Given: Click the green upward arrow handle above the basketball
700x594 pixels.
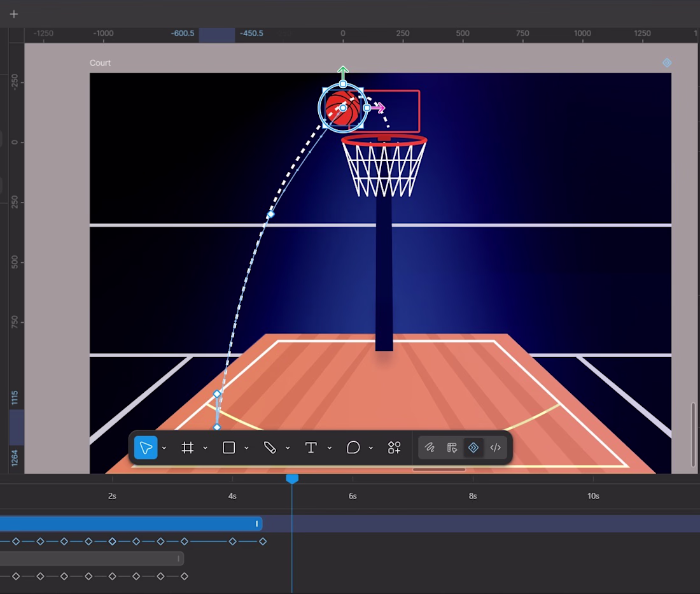Looking at the screenshot, I should (x=343, y=71).
